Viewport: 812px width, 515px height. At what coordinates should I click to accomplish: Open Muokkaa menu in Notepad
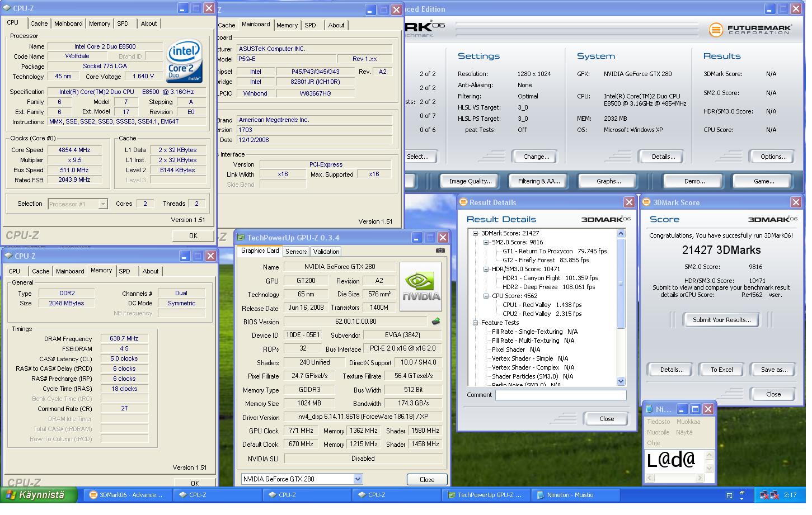(688, 422)
